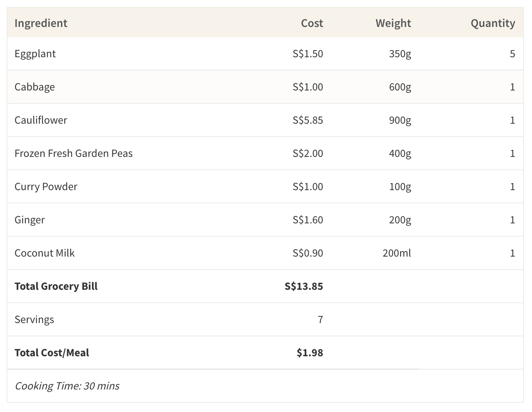Click the Eggplant quantity value 5
The width and height of the screenshot is (532, 412).
pyautogui.click(x=512, y=54)
